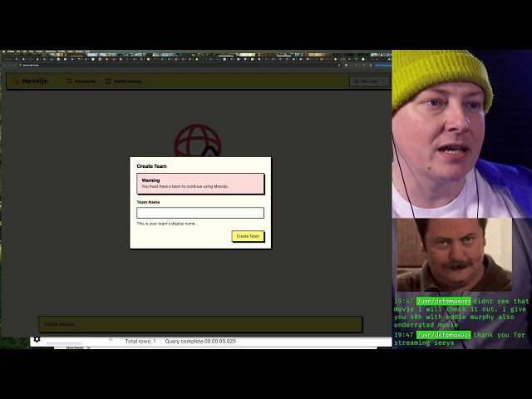
Task: Expand the New User dropdown
Action: pos(369,81)
